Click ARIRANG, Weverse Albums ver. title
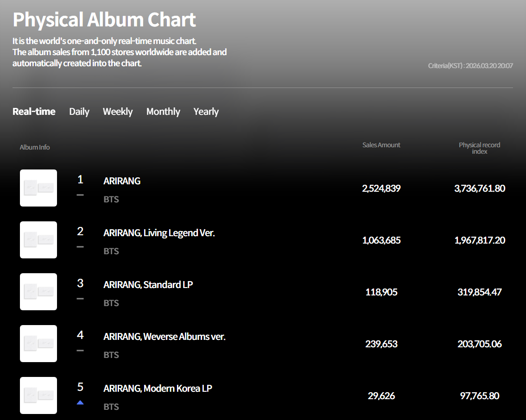The width and height of the screenshot is (526, 420). [x=164, y=337]
